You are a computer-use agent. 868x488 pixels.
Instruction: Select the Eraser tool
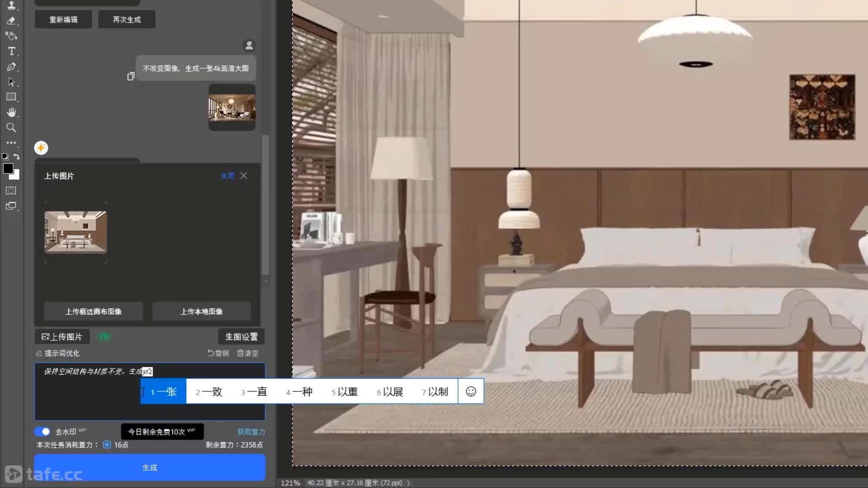11,21
